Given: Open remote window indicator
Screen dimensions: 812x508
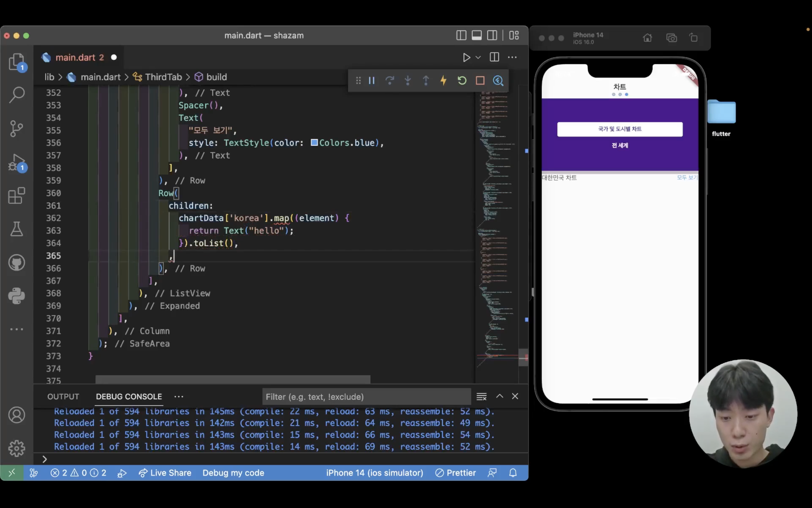Looking at the screenshot, I should (x=12, y=473).
